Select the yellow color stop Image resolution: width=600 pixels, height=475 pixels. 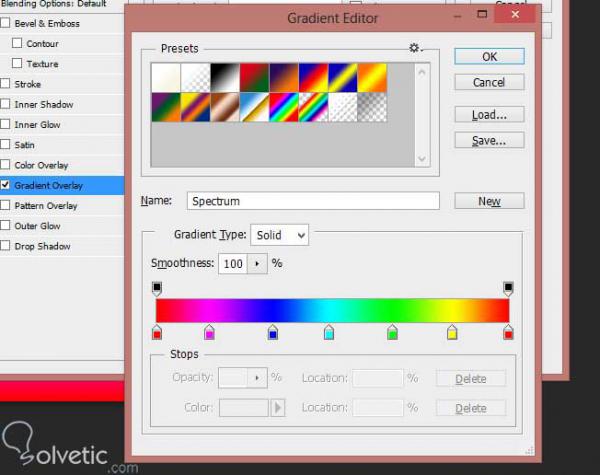coord(452,332)
